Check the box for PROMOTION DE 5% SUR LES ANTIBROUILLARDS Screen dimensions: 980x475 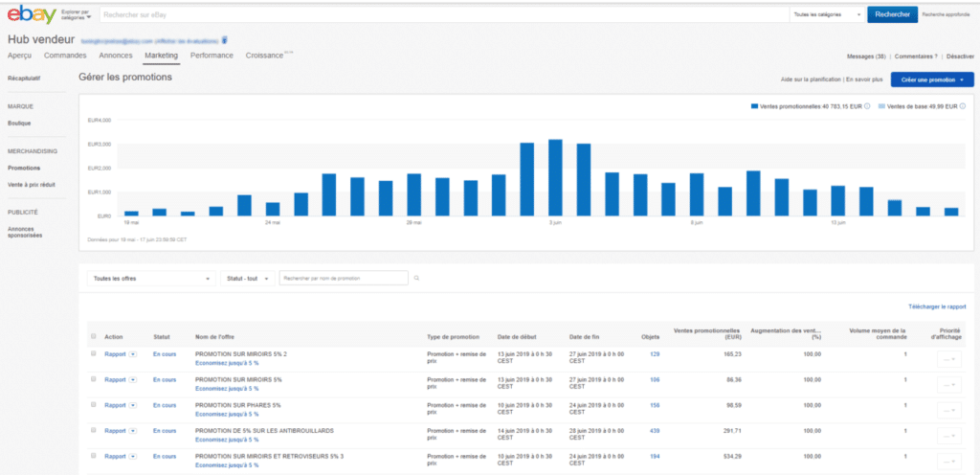(94, 430)
